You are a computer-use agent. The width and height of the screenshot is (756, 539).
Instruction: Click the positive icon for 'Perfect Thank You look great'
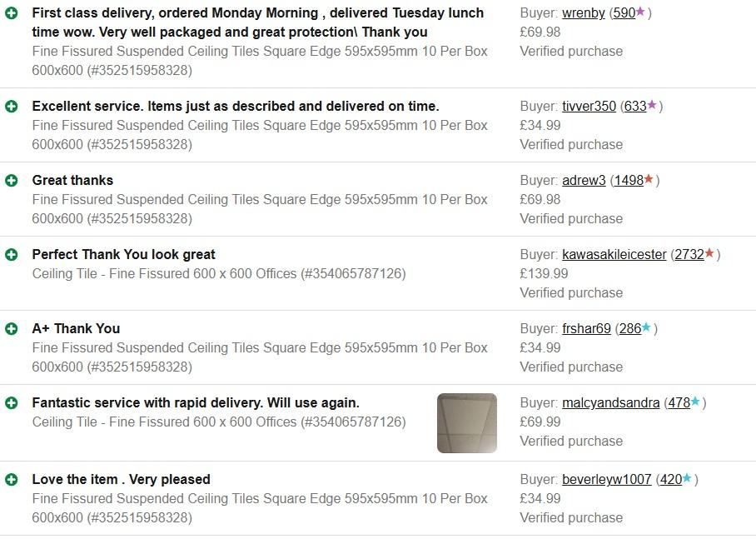(11, 255)
